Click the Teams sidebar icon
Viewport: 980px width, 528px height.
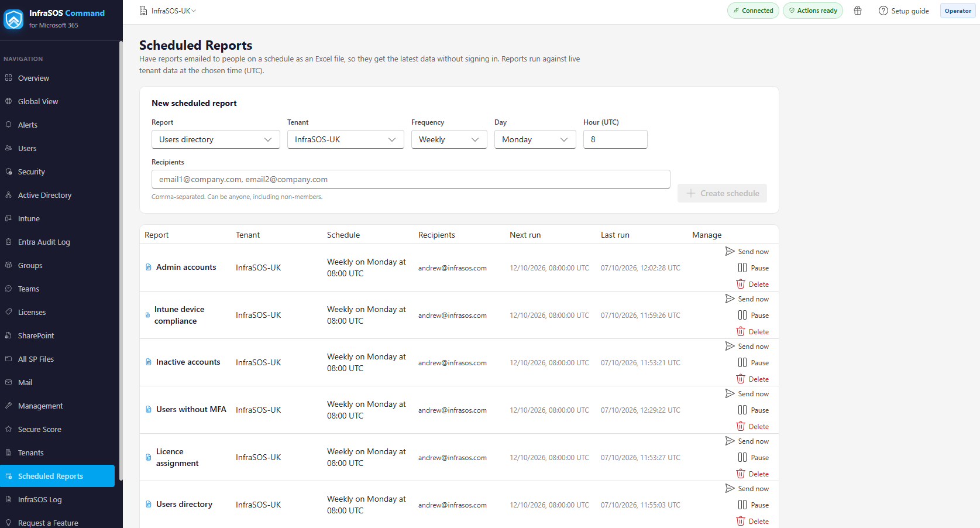coord(8,289)
